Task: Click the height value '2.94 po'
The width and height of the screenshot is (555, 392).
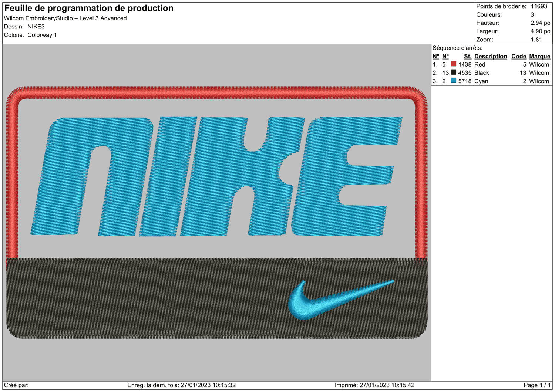Action: (x=540, y=23)
